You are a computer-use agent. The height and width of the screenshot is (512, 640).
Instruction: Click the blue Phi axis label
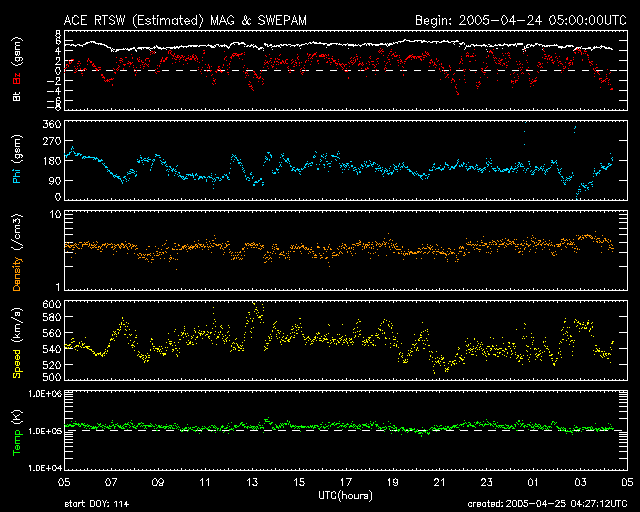coord(17,159)
